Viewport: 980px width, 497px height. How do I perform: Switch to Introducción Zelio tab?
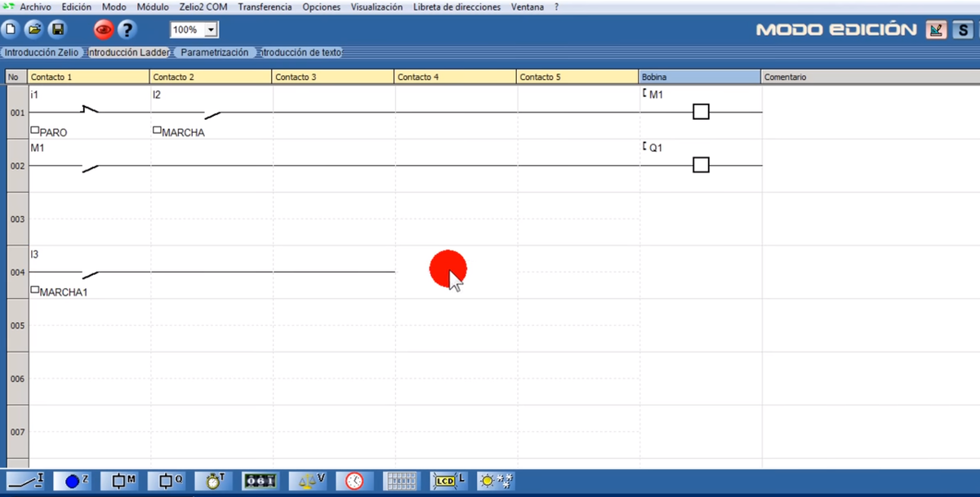pos(42,52)
